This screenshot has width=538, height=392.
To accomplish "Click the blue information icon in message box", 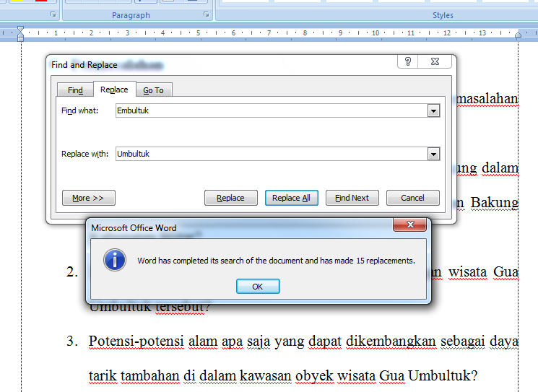I will tap(115, 260).
